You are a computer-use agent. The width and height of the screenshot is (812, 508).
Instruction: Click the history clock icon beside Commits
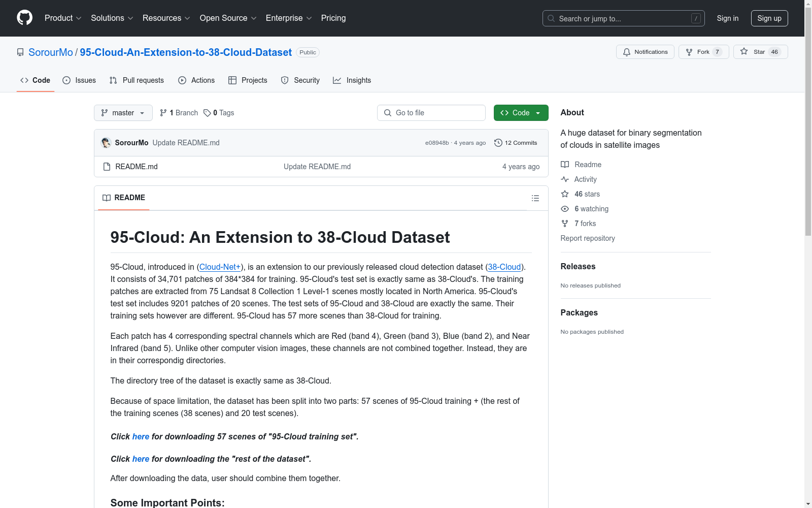click(x=498, y=143)
